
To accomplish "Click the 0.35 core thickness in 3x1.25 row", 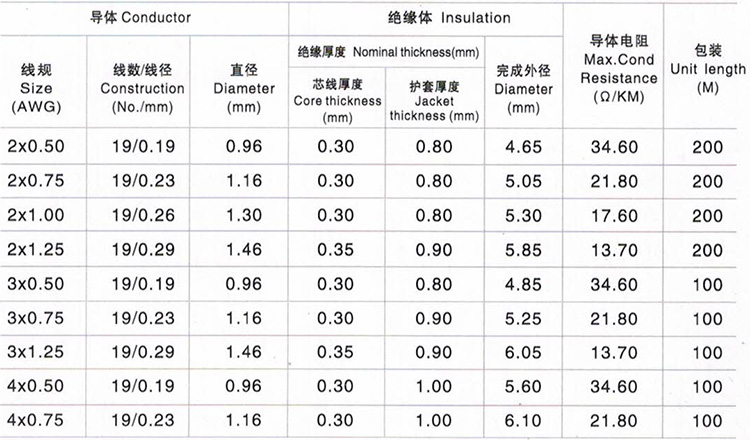I will click(335, 352).
